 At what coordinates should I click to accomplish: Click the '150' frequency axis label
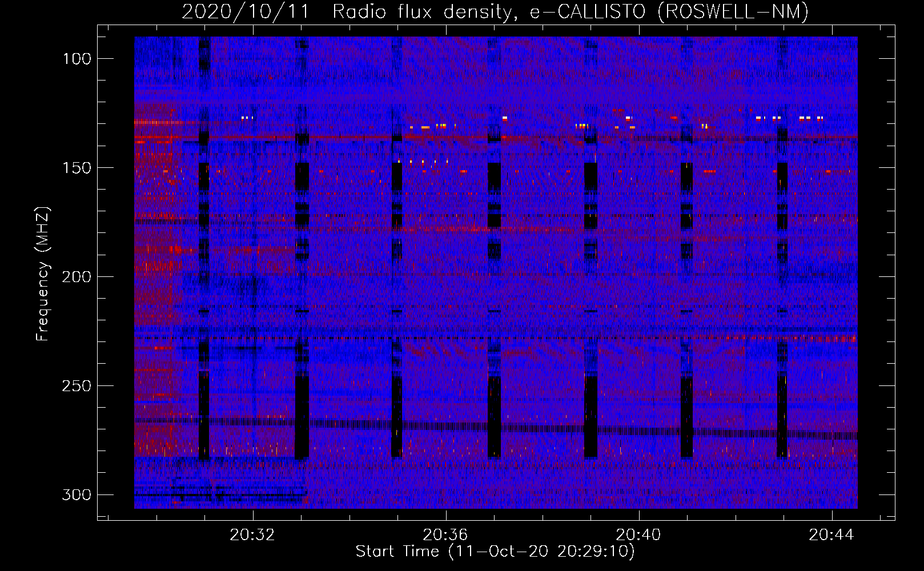(x=77, y=168)
